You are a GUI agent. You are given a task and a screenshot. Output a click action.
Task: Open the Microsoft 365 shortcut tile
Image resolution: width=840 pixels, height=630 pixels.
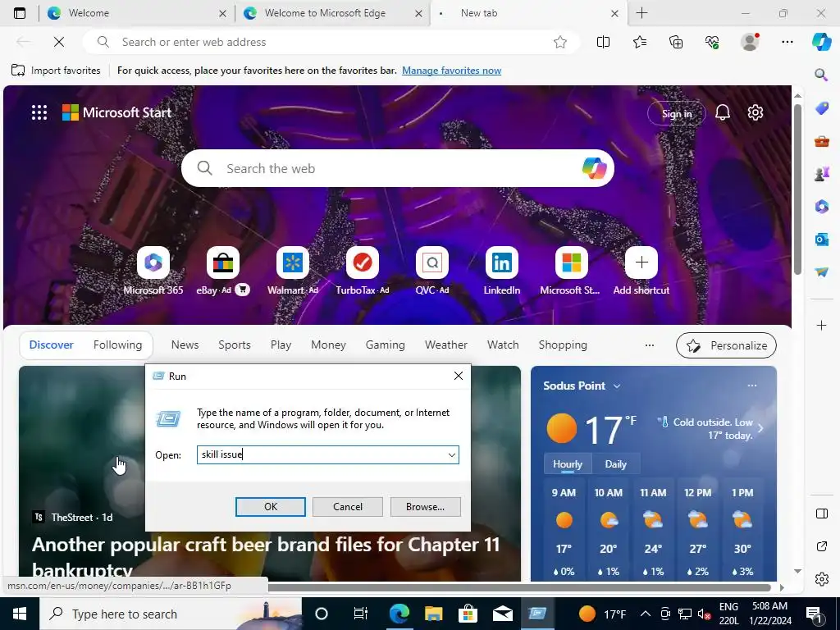click(153, 262)
